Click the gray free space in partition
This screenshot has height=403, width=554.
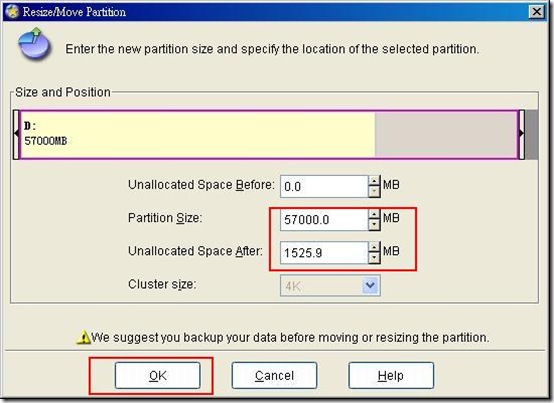(x=446, y=134)
